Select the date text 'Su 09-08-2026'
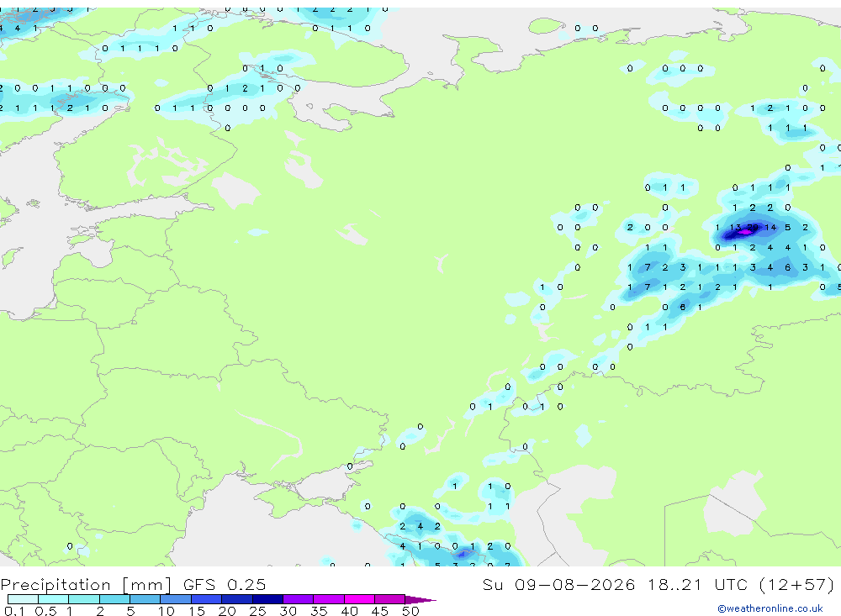This screenshot has height=616, width=841. coord(558,584)
